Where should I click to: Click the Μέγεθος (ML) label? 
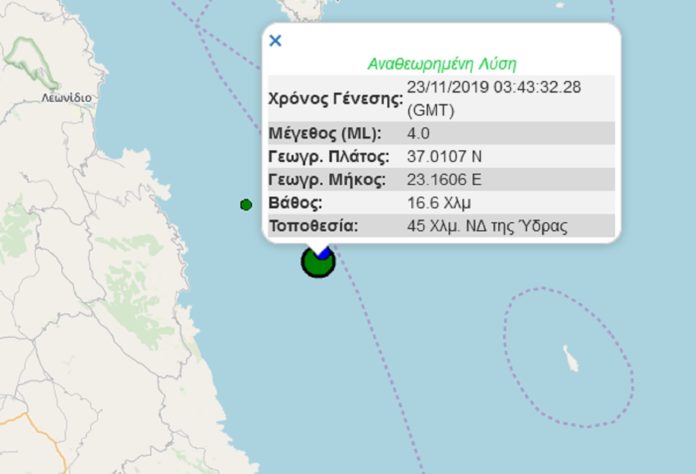323,134
